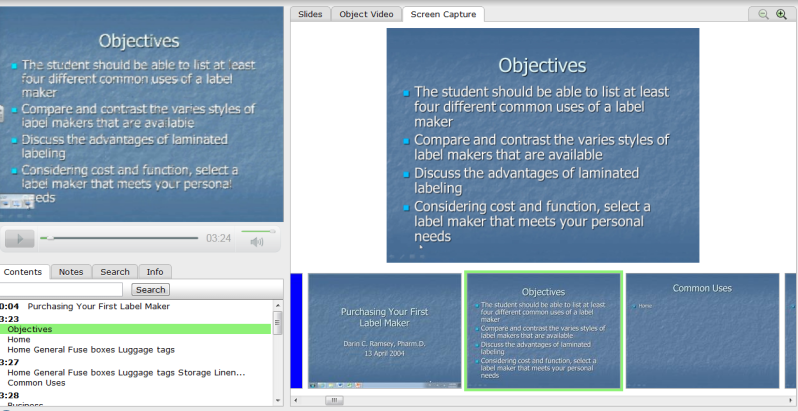798x411 pixels.
Task: Click the Objectives video preview panel
Action: coord(141,114)
